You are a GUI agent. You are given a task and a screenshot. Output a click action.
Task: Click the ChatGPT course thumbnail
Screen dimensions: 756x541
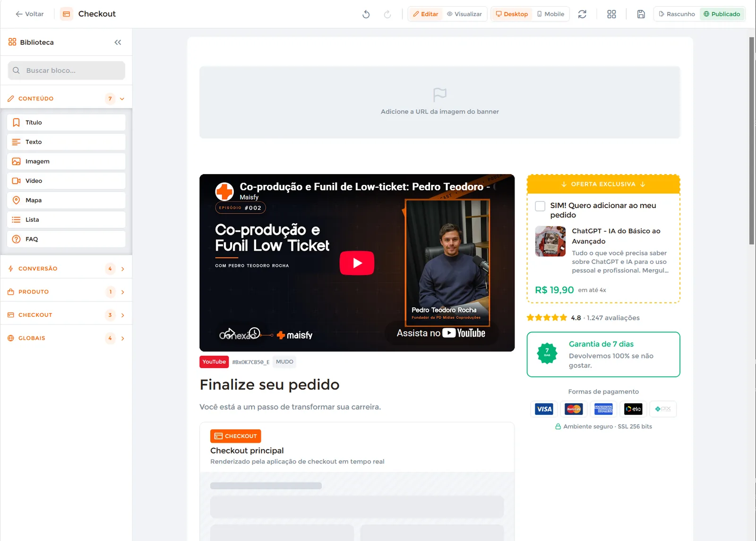pos(550,241)
